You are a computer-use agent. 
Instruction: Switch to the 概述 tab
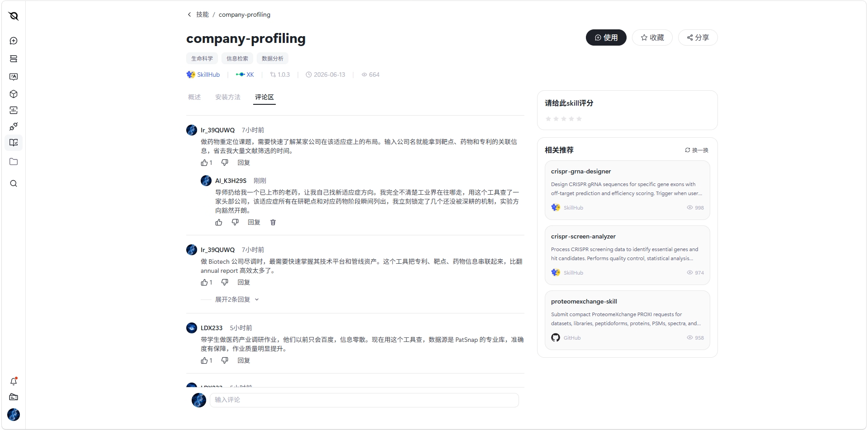(194, 97)
